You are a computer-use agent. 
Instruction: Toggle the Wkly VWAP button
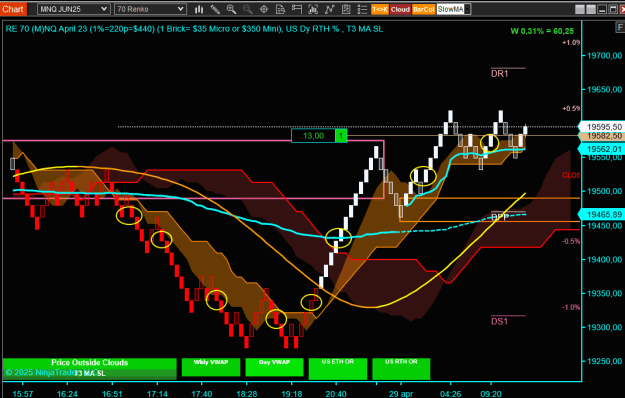[x=211, y=367]
